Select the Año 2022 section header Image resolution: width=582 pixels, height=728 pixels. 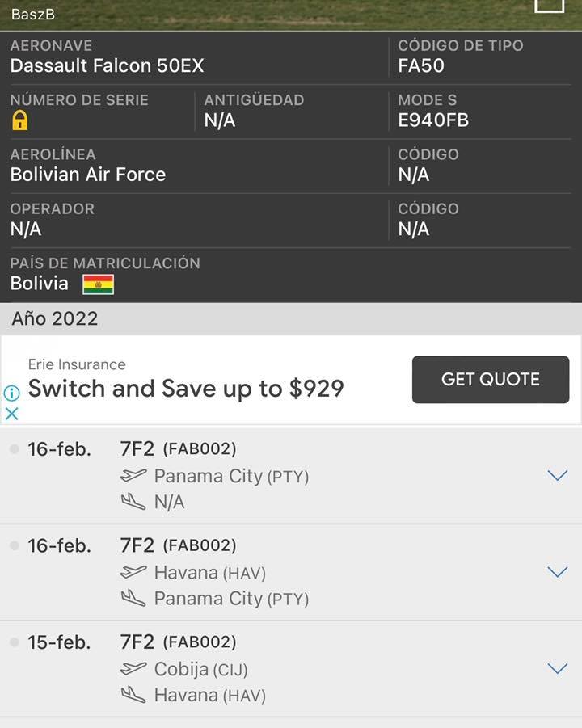tap(55, 318)
